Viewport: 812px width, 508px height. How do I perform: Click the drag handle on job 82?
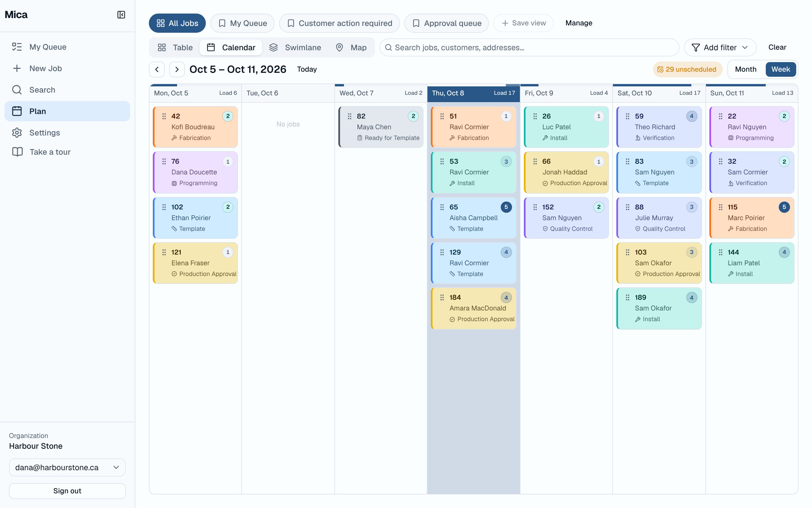tap(350, 116)
